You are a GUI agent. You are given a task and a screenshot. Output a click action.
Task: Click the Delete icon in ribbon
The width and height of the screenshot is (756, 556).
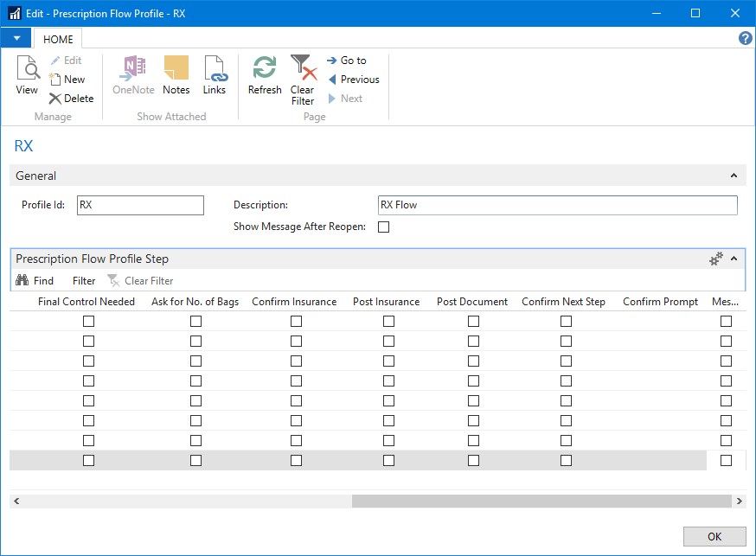(x=56, y=99)
